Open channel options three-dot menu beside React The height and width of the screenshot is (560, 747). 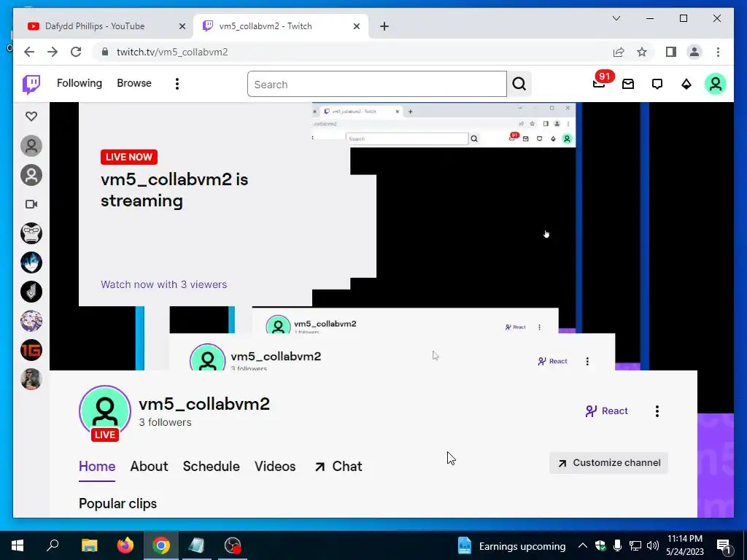click(x=657, y=411)
